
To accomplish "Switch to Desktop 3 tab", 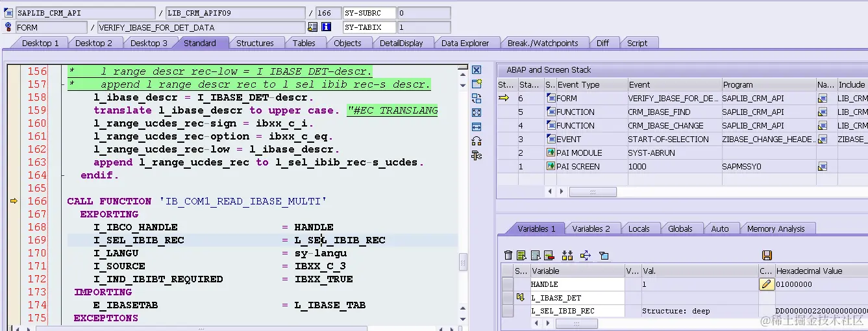I will pyautogui.click(x=149, y=43).
